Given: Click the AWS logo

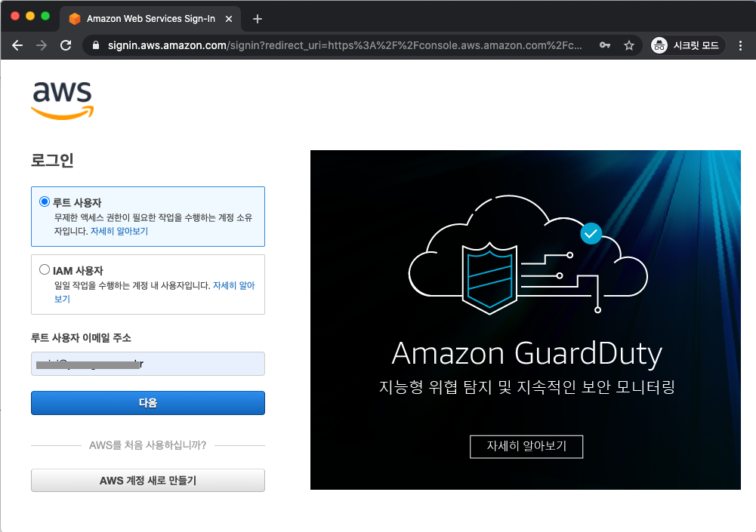Looking at the screenshot, I should click(x=62, y=100).
